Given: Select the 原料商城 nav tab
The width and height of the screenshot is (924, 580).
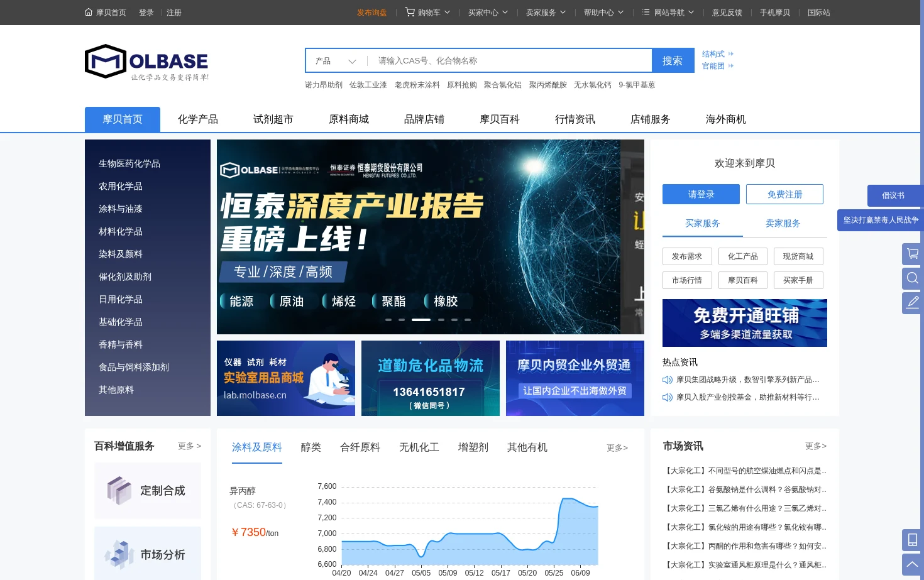Looking at the screenshot, I should [x=349, y=119].
